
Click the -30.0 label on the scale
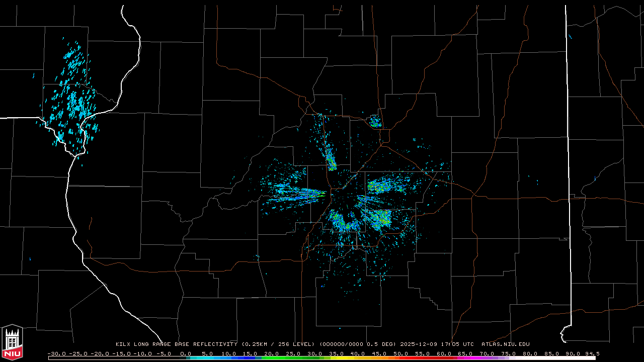56,353
